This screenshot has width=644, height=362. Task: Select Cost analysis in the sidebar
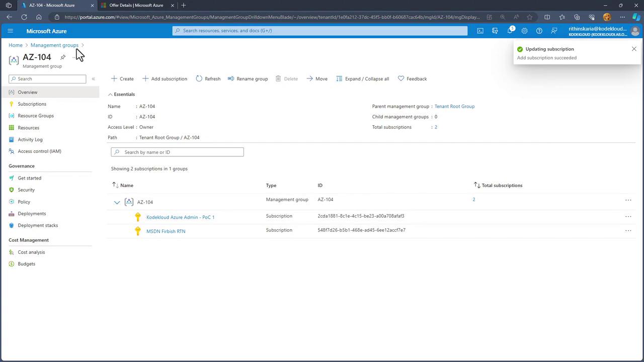coord(31,252)
